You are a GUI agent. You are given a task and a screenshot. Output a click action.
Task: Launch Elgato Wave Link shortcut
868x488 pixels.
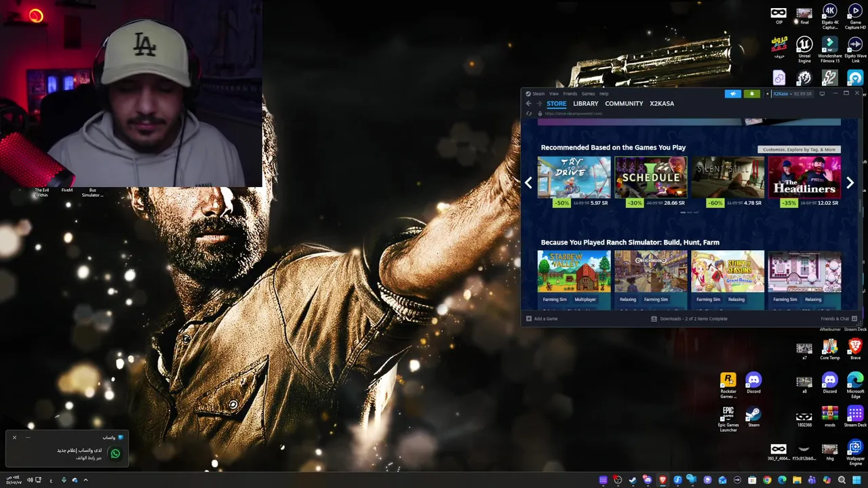(x=856, y=49)
